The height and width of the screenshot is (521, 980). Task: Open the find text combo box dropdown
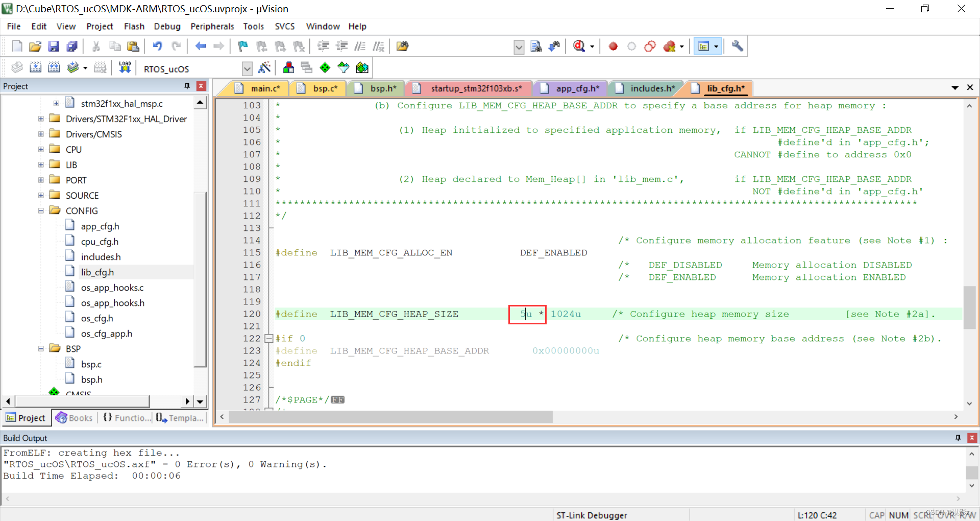point(519,47)
